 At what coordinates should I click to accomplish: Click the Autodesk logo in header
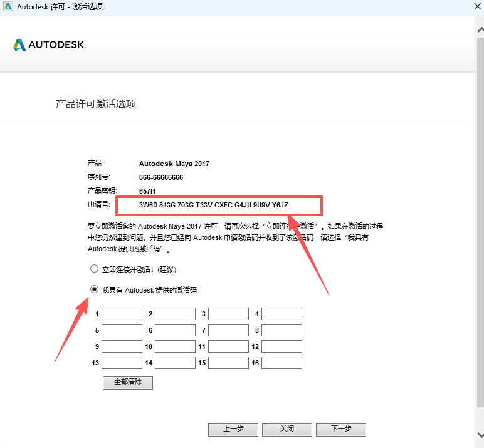[x=50, y=44]
